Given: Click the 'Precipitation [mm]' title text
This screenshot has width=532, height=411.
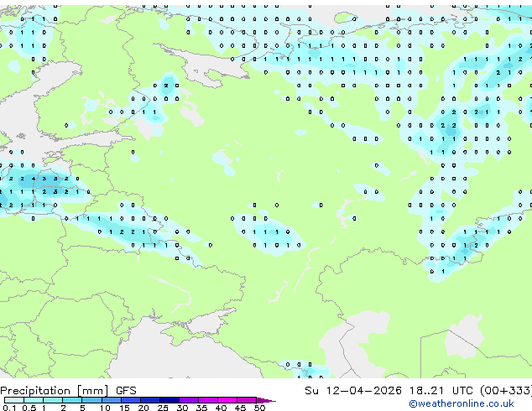Looking at the screenshot, I should [x=55, y=391].
